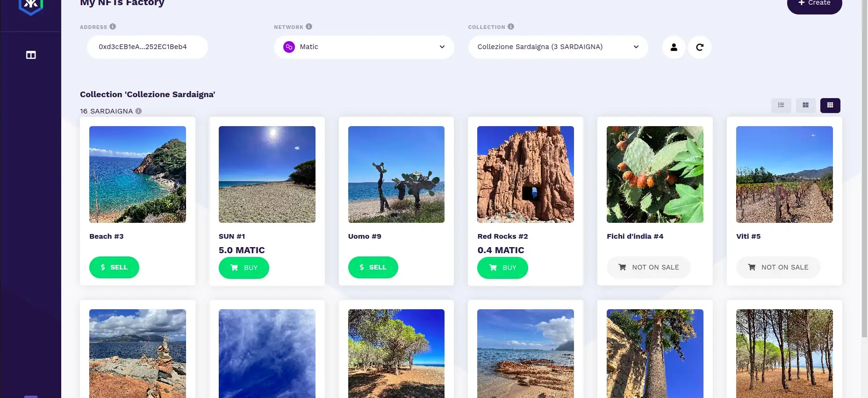This screenshot has width=868, height=398.
Task: Sell the Beach #3 NFT
Action: pyautogui.click(x=114, y=267)
